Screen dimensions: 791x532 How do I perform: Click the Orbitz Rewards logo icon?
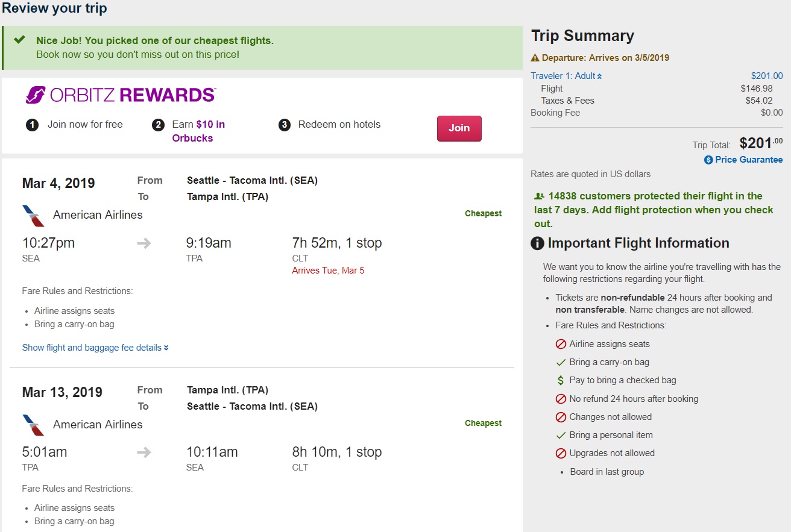[x=36, y=95]
